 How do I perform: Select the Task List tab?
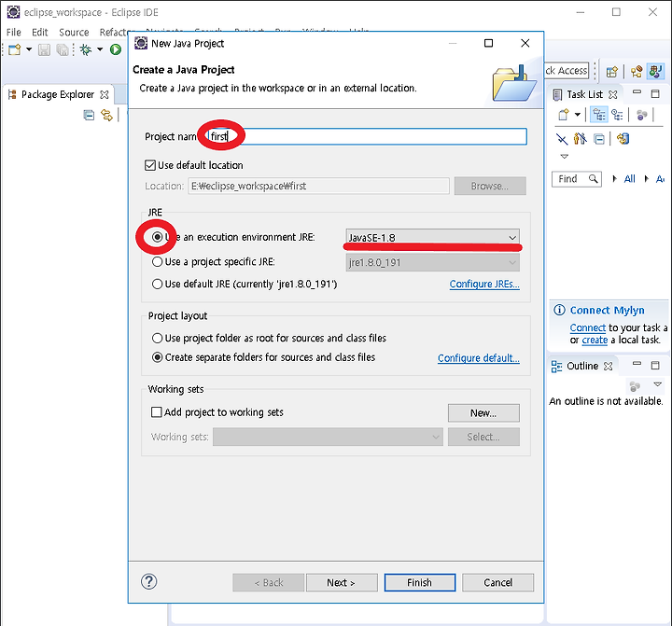(x=584, y=94)
